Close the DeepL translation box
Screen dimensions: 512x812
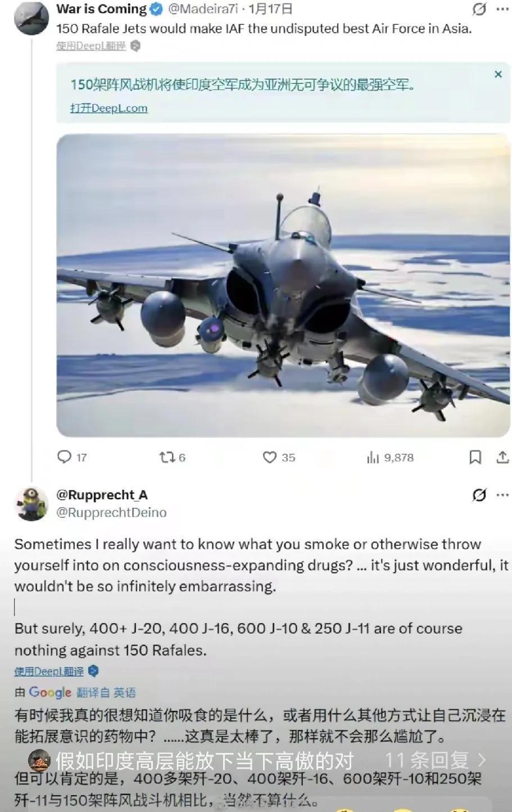[x=498, y=74]
